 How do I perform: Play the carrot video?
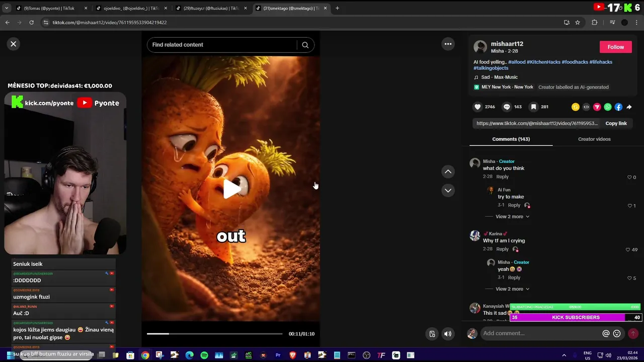coord(231,189)
